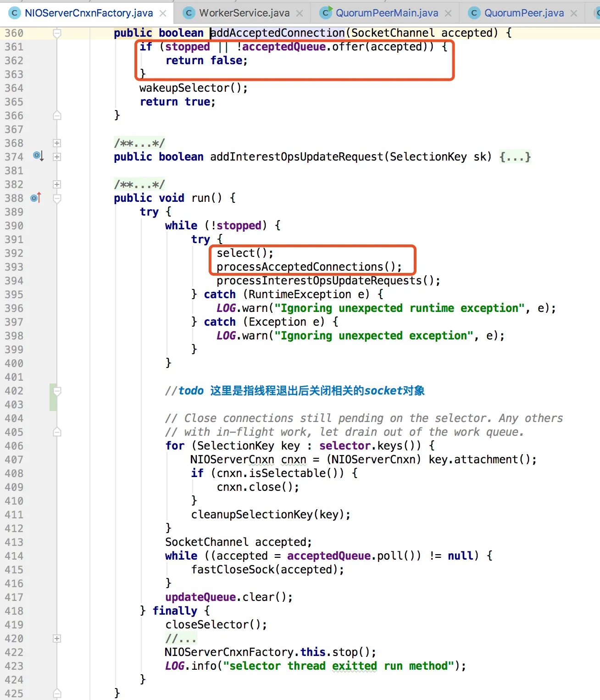
Task: Close the QuorumPeer.java tab
Action: 574,13
